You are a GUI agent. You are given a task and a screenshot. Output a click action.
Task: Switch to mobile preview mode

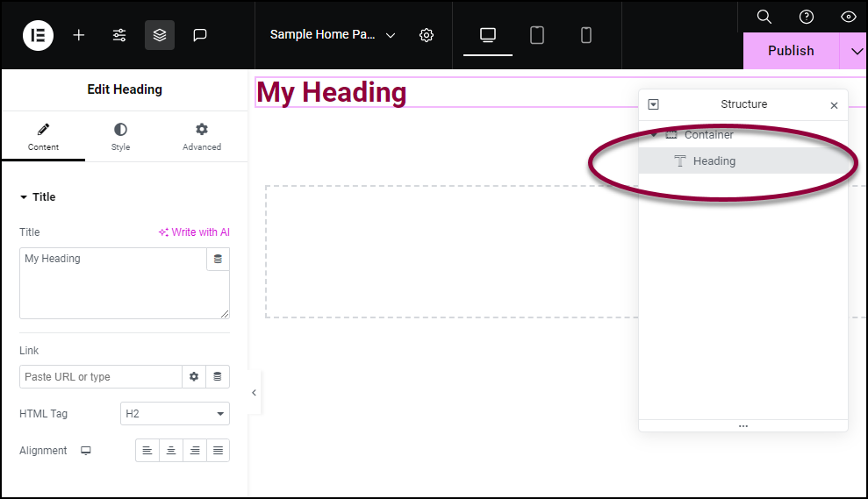tap(585, 35)
